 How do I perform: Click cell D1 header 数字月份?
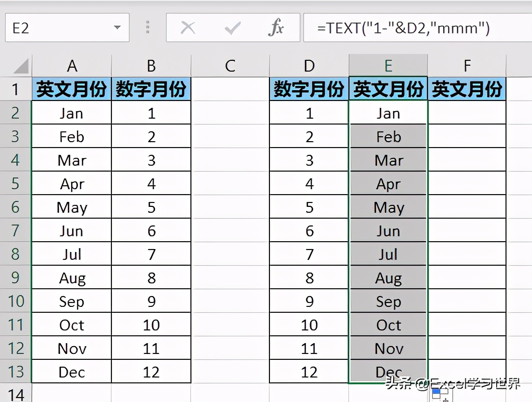[x=309, y=89]
